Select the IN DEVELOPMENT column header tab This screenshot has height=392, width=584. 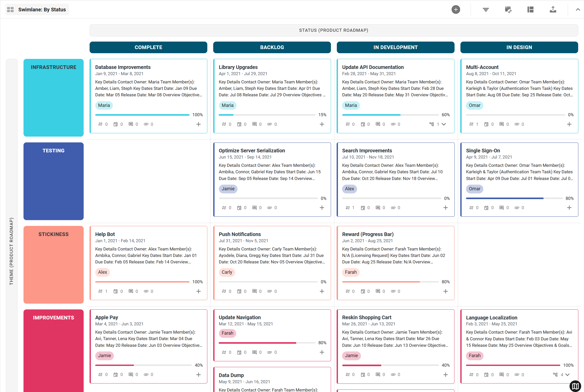coord(394,47)
